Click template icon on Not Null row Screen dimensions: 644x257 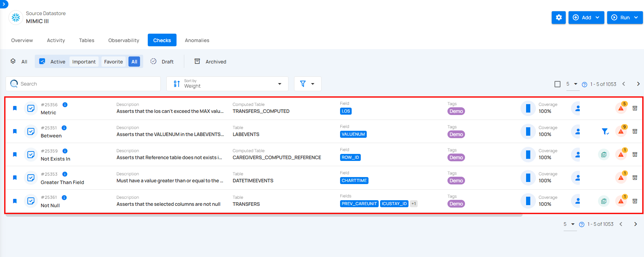[x=604, y=201]
